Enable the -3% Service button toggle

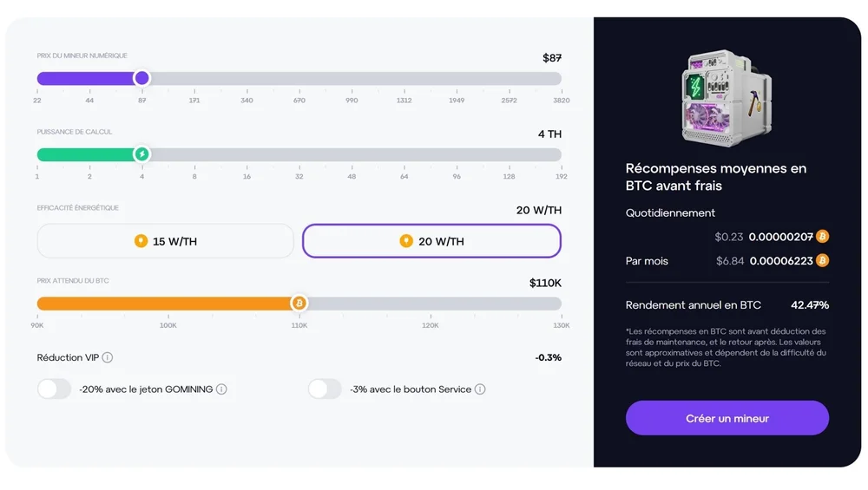325,389
